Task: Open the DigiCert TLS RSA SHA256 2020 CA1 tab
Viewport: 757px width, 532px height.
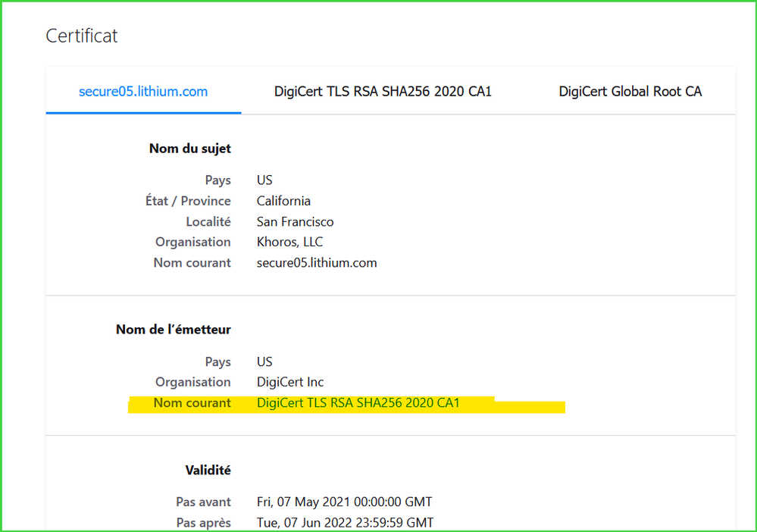Action: tap(383, 91)
